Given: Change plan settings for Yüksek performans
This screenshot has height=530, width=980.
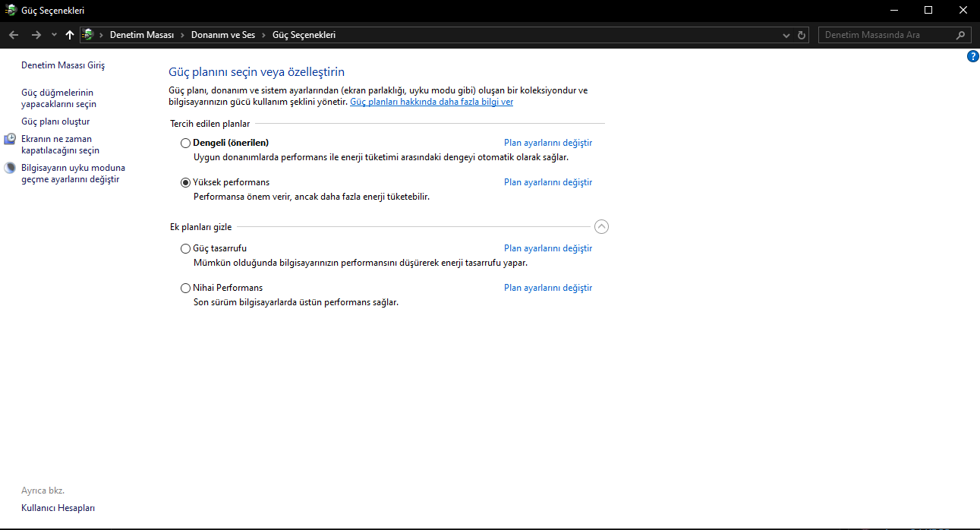Looking at the screenshot, I should click(x=548, y=182).
